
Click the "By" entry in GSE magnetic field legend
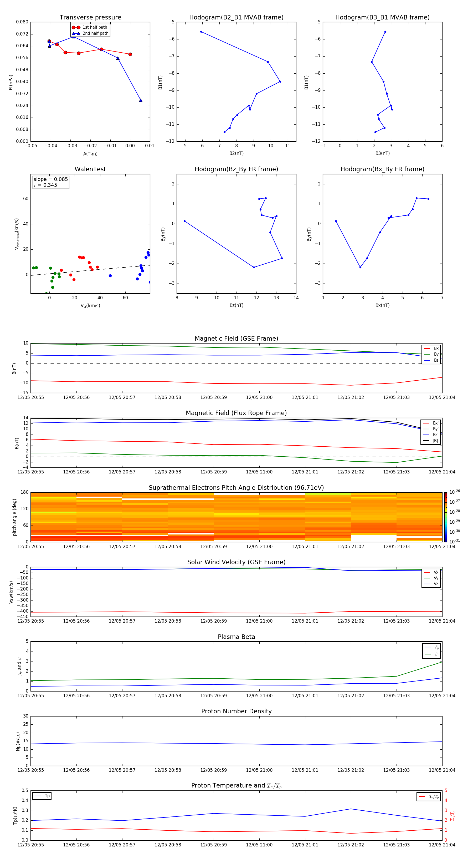coord(431,355)
